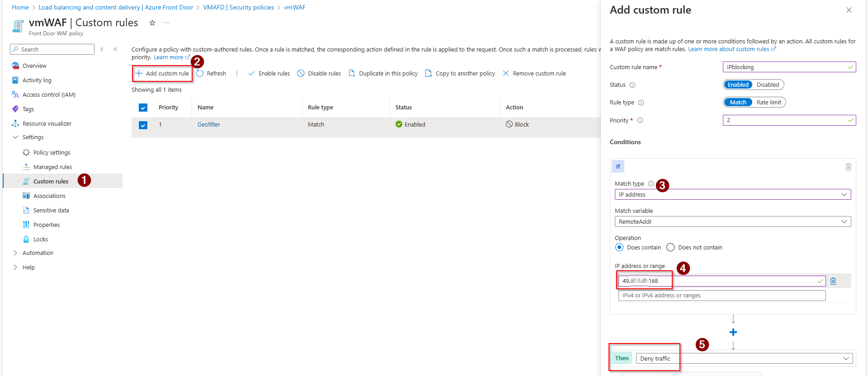
Task: Click the empty IPv4 or IPv6 field
Action: pyautogui.click(x=722, y=295)
